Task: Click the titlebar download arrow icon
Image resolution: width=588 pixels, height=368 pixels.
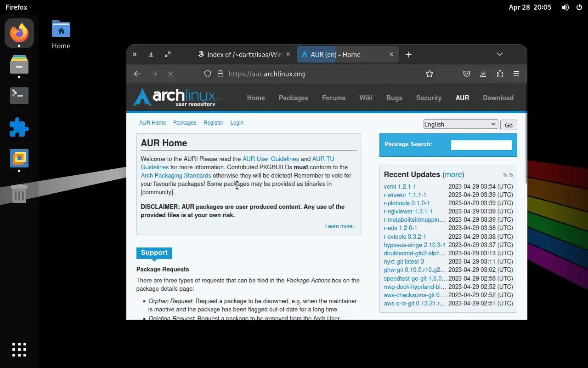Action: pyautogui.click(x=151, y=54)
